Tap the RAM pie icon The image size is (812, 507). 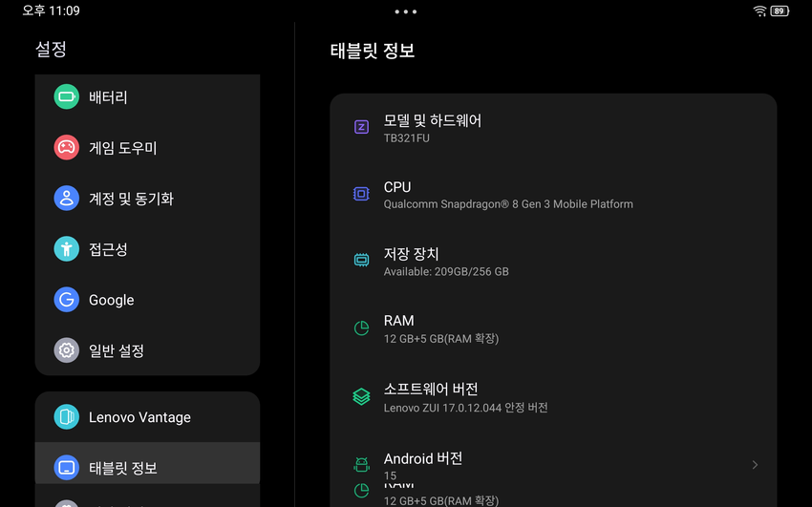[x=361, y=328]
